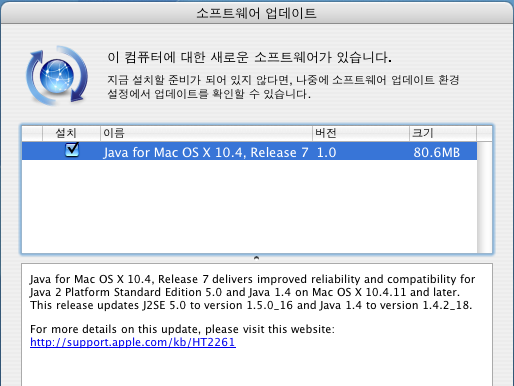This screenshot has height=386, width=514.
Task: Sort by the 이름 column header
Action: coord(206,133)
